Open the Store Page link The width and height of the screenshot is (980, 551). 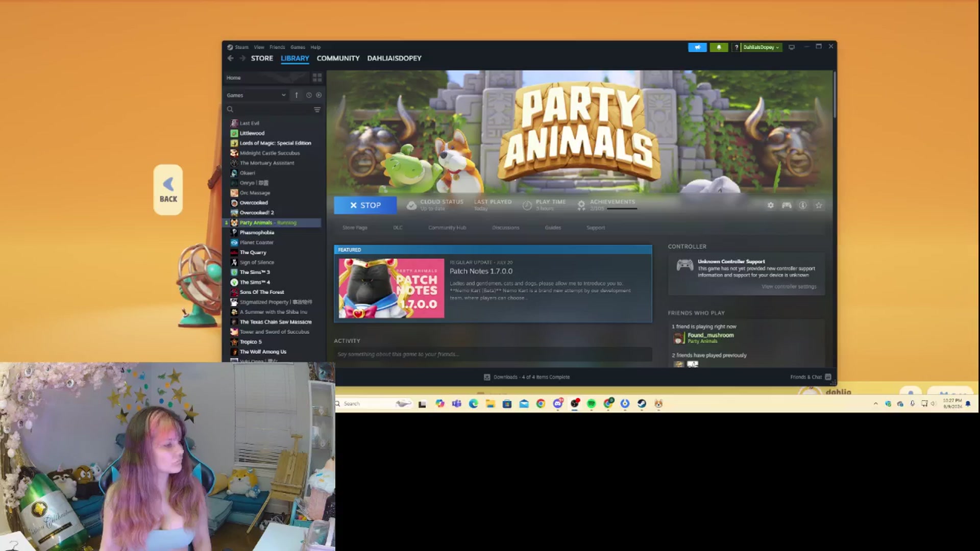355,228
